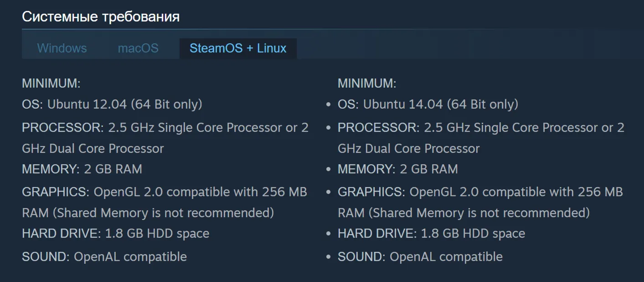This screenshot has width=644, height=282.
Task: Click the Системные требования heading
Action: [101, 17]
